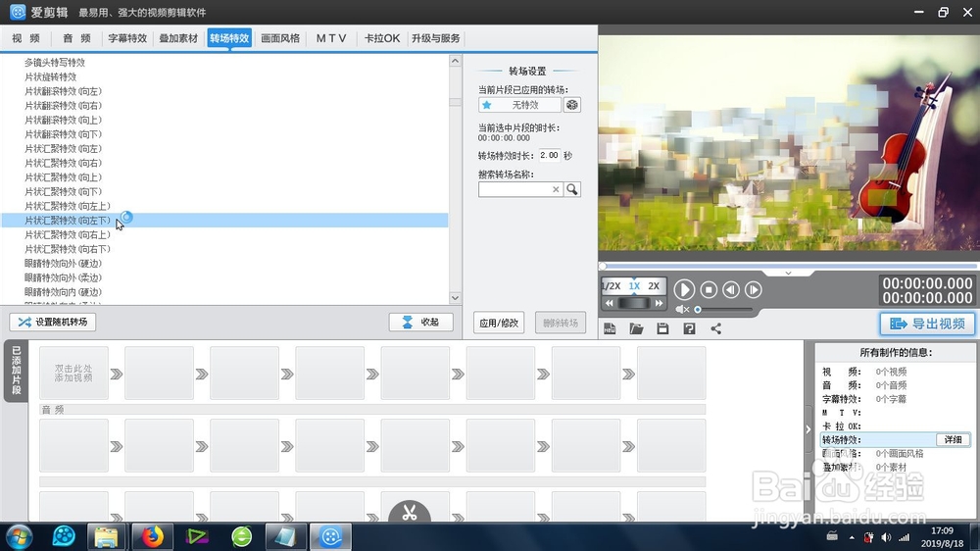This screenshot has width=980, height=551.
Task: Click the preview progress bar handle
Action: (603, 267)
